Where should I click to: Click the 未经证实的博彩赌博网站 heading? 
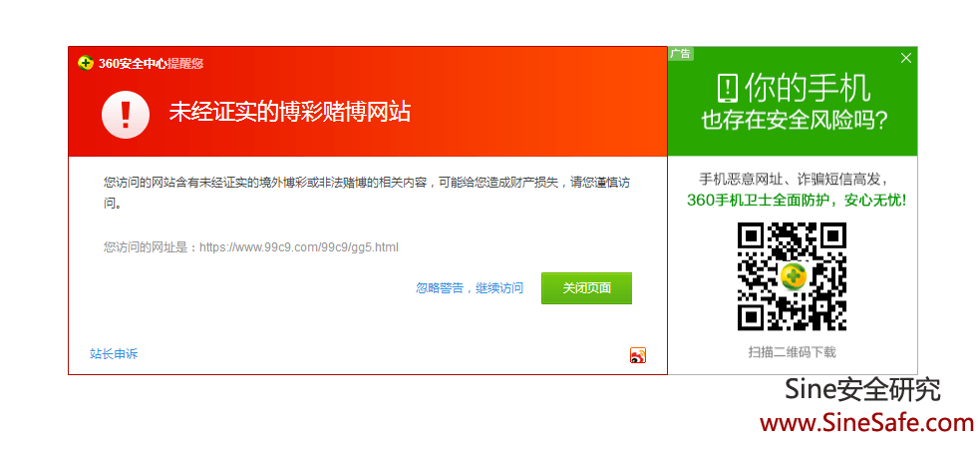pos(289,112)
